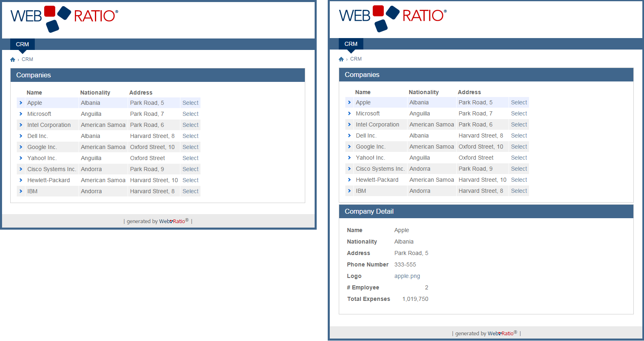Select Apple company in right window
The height and width of the screenshot is (341, 644).
[x=519, y=102]
